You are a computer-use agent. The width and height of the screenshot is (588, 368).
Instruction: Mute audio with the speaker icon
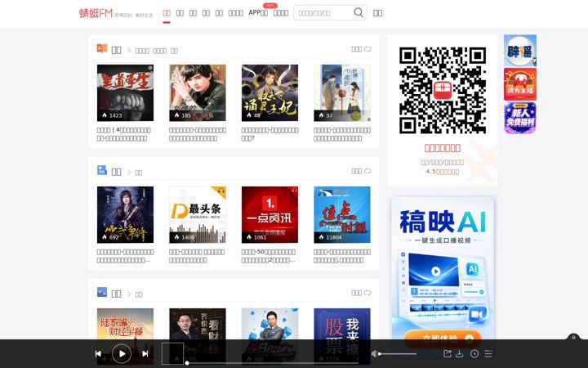click(x=374, y=354)
